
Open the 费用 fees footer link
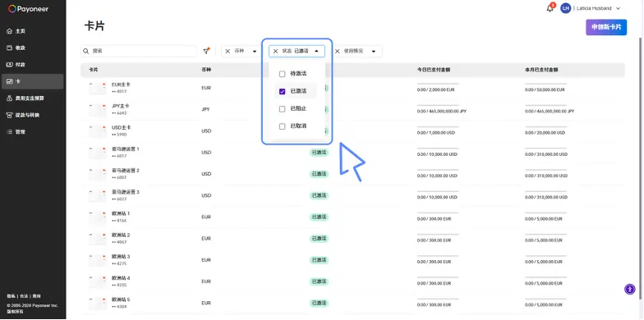[36, 296]
